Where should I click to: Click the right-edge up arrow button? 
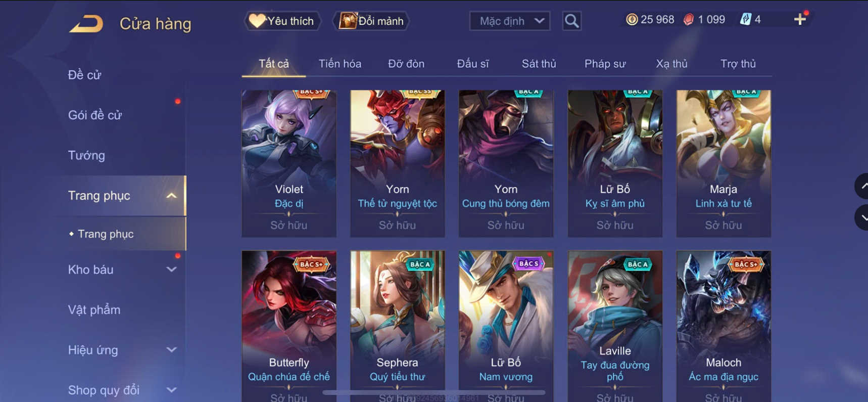pyautogui.click(x=861, y=186)
